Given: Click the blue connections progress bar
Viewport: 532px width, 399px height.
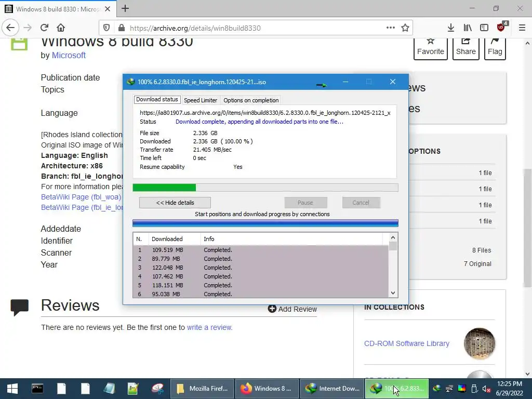Looking at the screenshot, I should (x=265, y=223).
